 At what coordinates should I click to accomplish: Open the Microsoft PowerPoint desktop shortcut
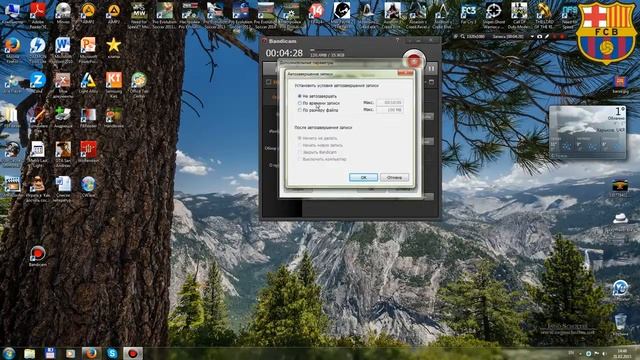click(88, 50)
